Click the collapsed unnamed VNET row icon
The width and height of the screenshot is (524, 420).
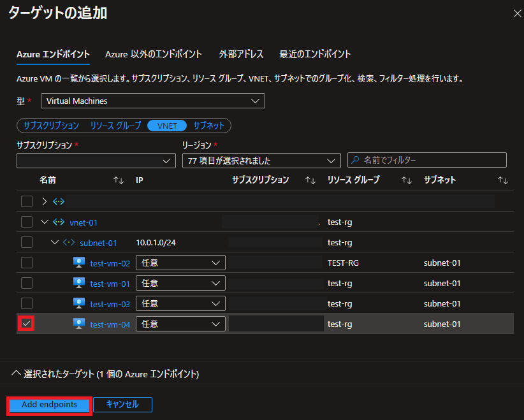tap(59, 201)
